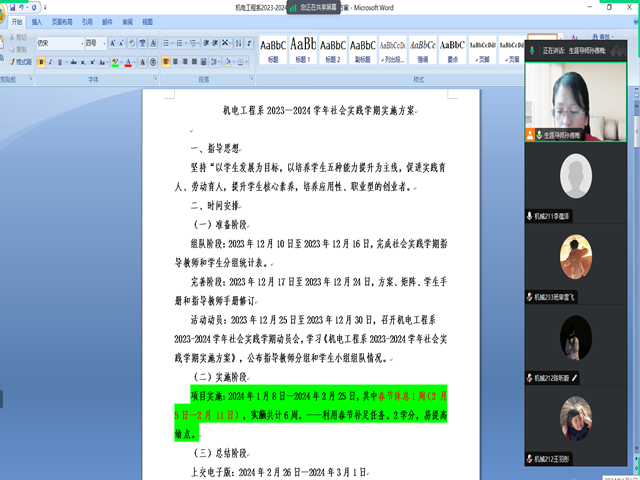Click the bullet list icon
Screen dimensions: 640x480
click(166, 44)
